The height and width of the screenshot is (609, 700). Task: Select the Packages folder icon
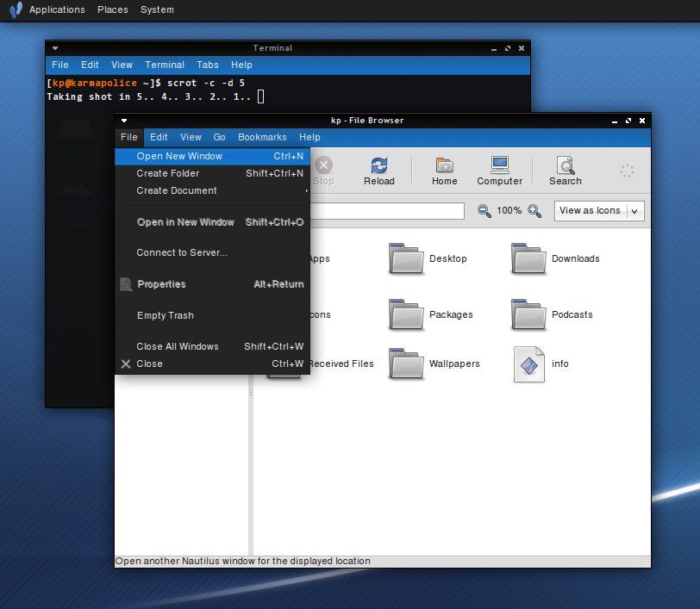[x=406, y=314]
